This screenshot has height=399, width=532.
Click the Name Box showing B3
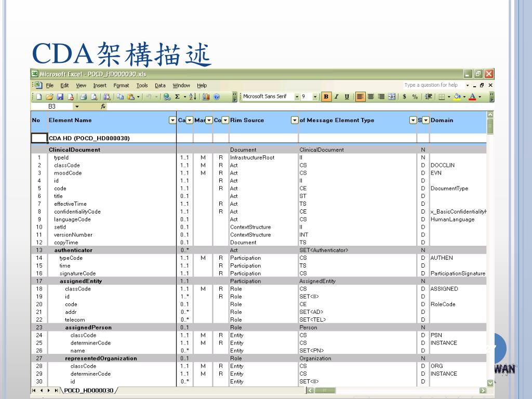52,107
